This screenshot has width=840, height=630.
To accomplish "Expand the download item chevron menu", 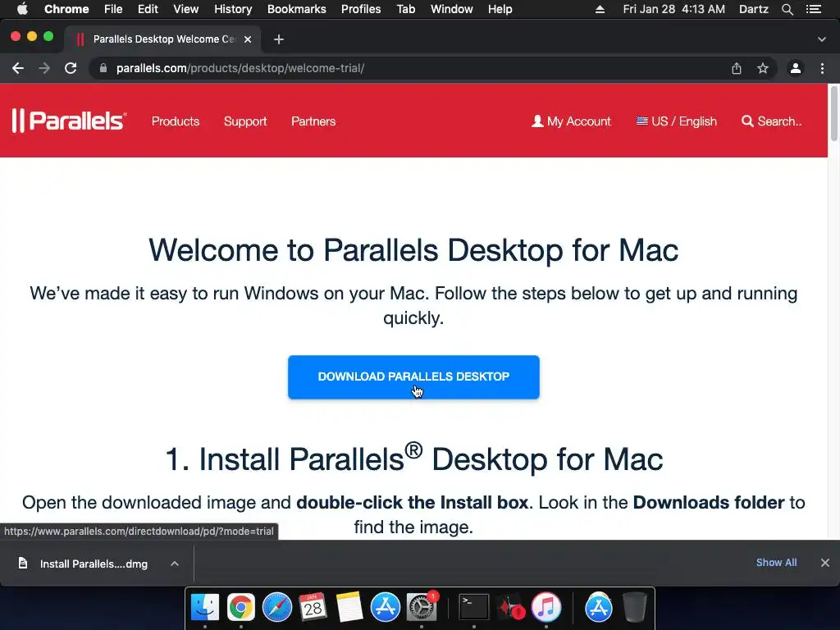I will pos(175,564).
